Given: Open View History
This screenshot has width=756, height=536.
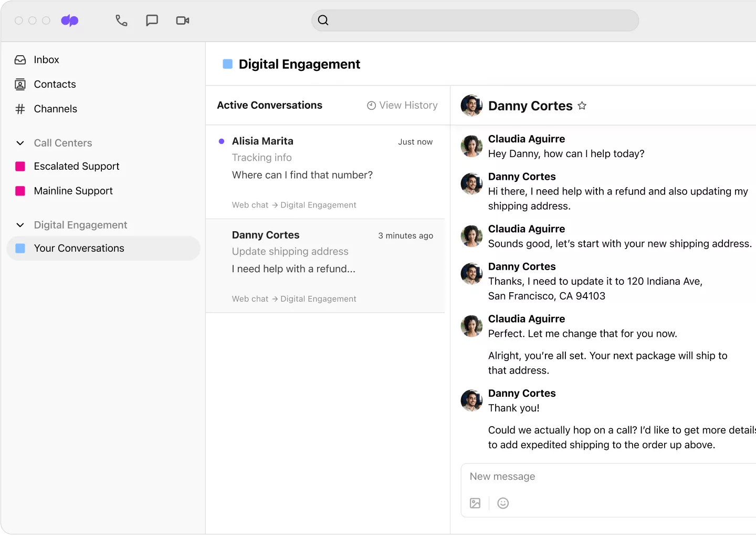Looking at the screenshot, I should [x=402, y=105].
